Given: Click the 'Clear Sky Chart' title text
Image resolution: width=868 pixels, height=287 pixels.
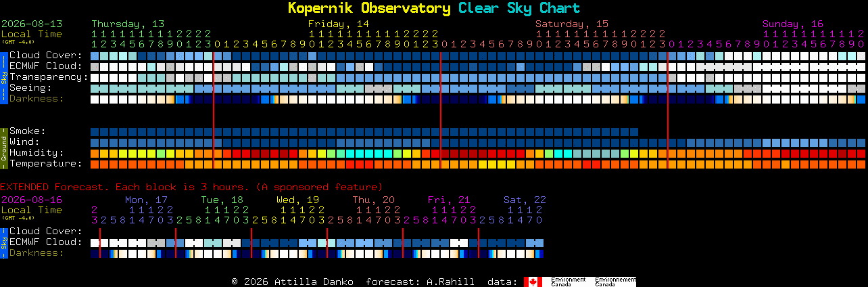Looking at the screenshot, I should click(x=519, y=8).
